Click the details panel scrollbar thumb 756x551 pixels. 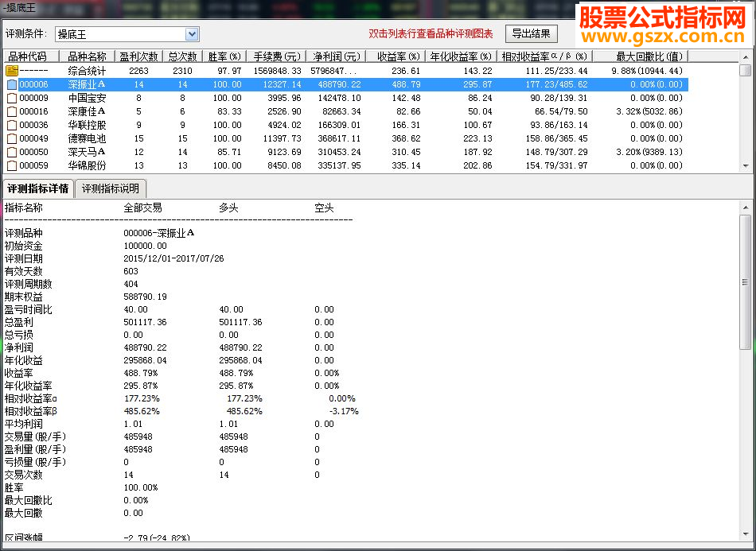coord(746,282)
